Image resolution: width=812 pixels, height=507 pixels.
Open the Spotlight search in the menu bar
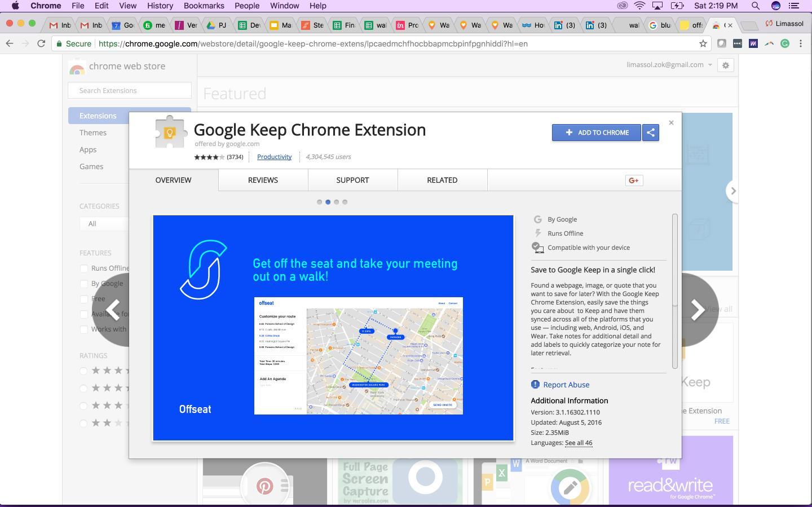756,6
